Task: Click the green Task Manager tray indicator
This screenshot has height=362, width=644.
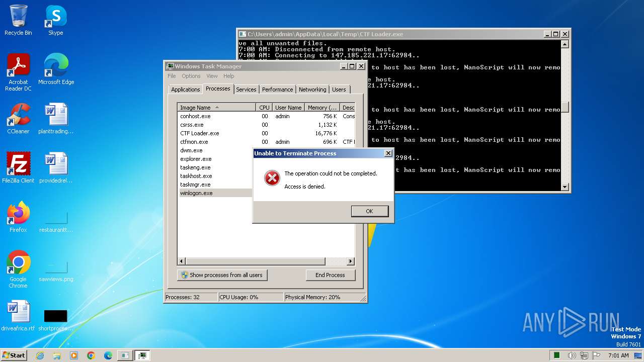Action: pyautogui.click(x=557, y=355)
